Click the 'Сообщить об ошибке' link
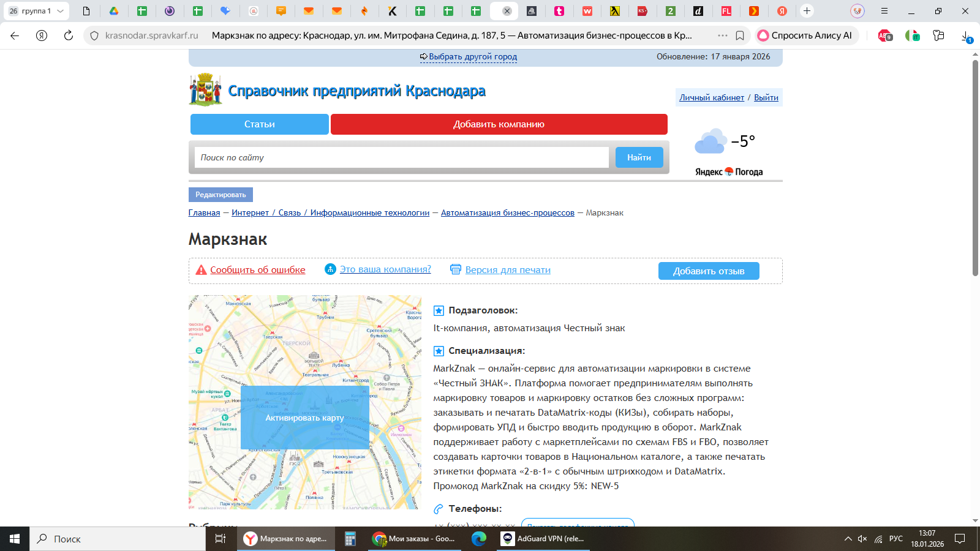980x551 pixels. click(258, 270)
